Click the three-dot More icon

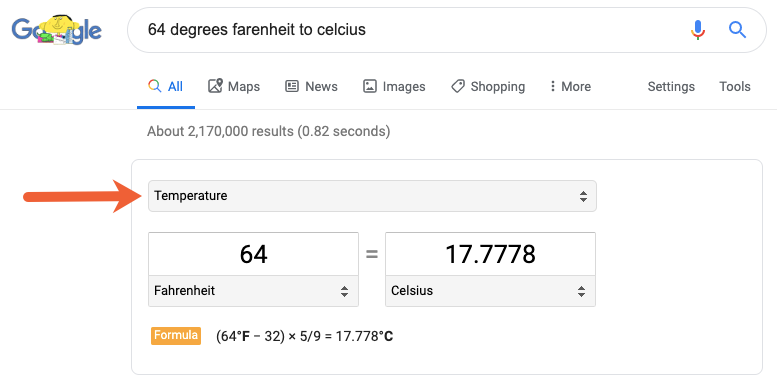pos(553,86)
